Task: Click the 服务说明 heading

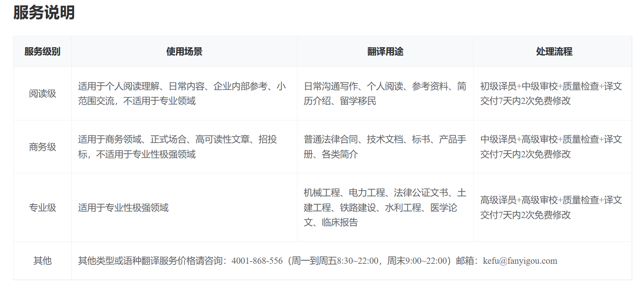Action: coord(44,12)
